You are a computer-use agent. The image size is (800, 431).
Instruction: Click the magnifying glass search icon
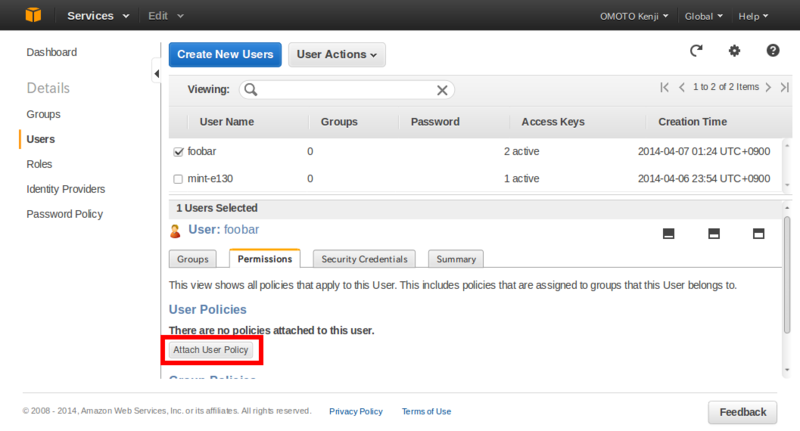251,90
